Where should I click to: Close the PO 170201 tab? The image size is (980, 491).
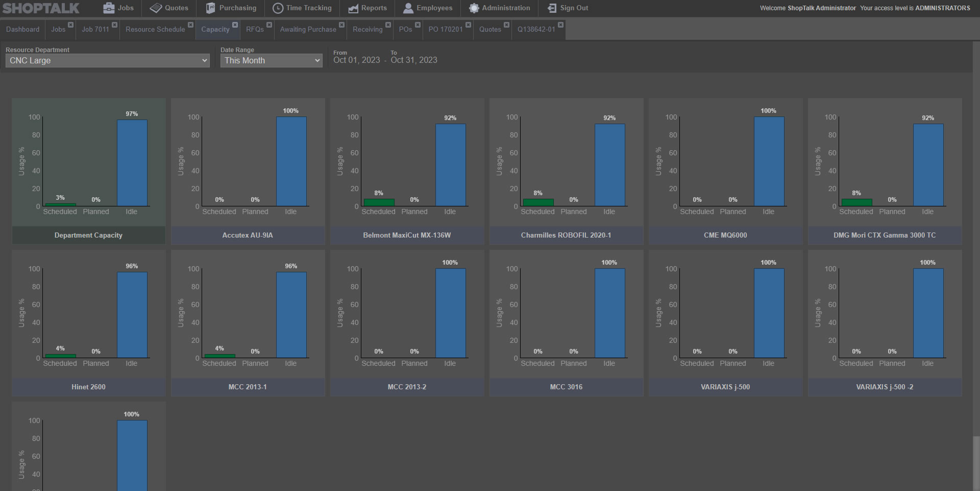[468, 25]
